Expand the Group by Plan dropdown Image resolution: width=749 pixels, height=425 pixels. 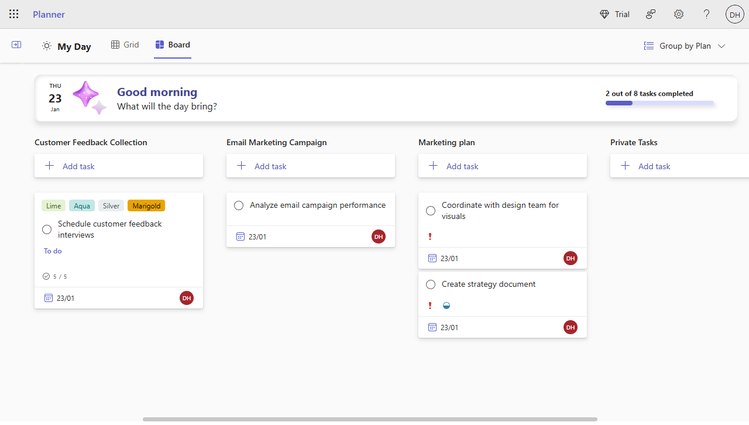point(685,46)
